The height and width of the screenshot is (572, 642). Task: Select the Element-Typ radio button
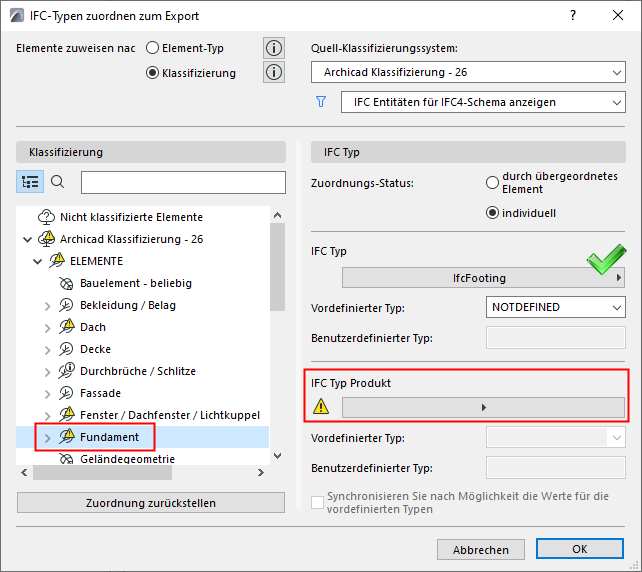click(152, 48)
